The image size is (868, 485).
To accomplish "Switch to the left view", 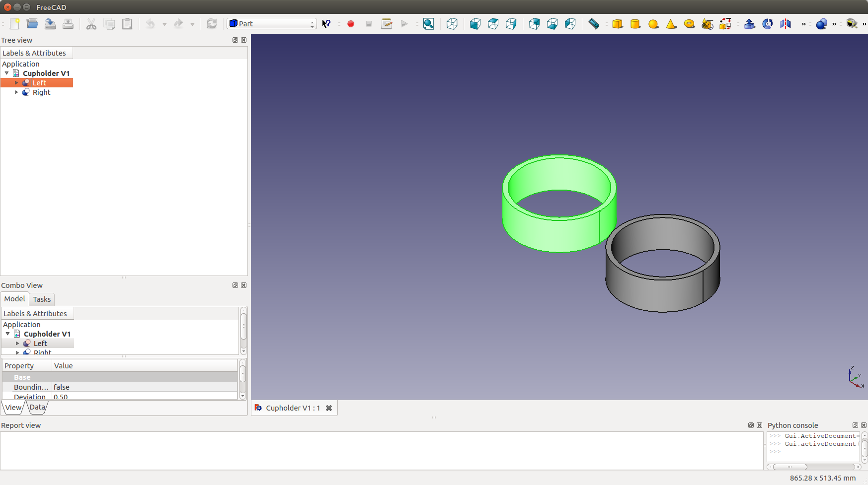I will click(570, 24).
